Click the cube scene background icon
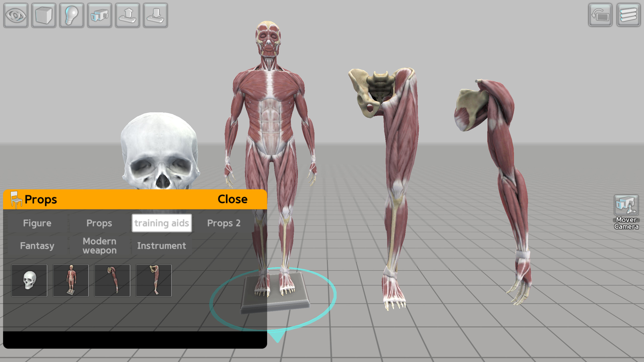Screen dimensions: 644x362 (43, 16)
